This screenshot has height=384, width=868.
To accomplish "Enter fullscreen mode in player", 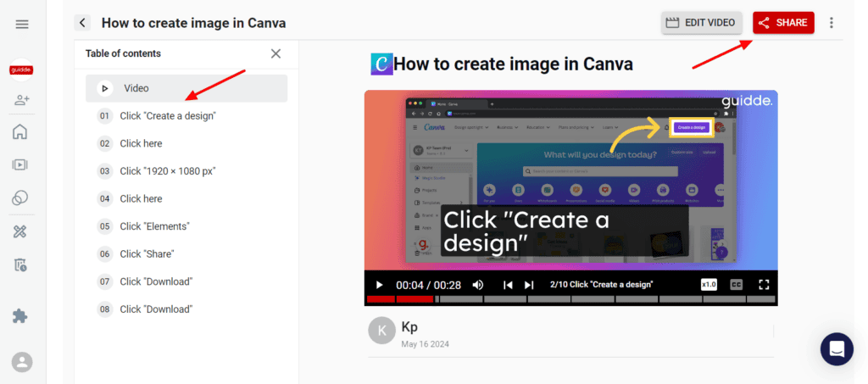I will coord(764,285).
